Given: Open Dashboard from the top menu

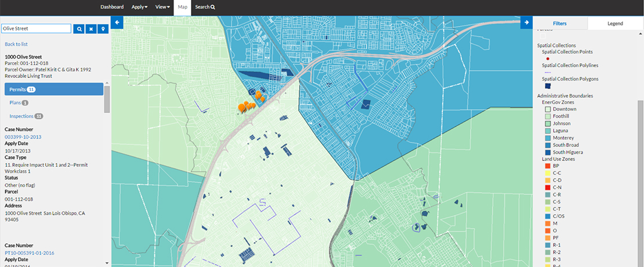Looking at the screenshot, I should click(112, 7).
